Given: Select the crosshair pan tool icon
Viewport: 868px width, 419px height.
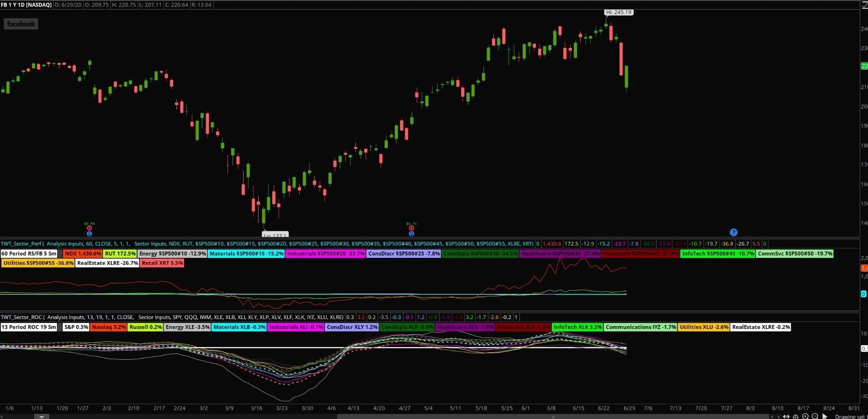Looking at the screenshot, I should (796, 416).
